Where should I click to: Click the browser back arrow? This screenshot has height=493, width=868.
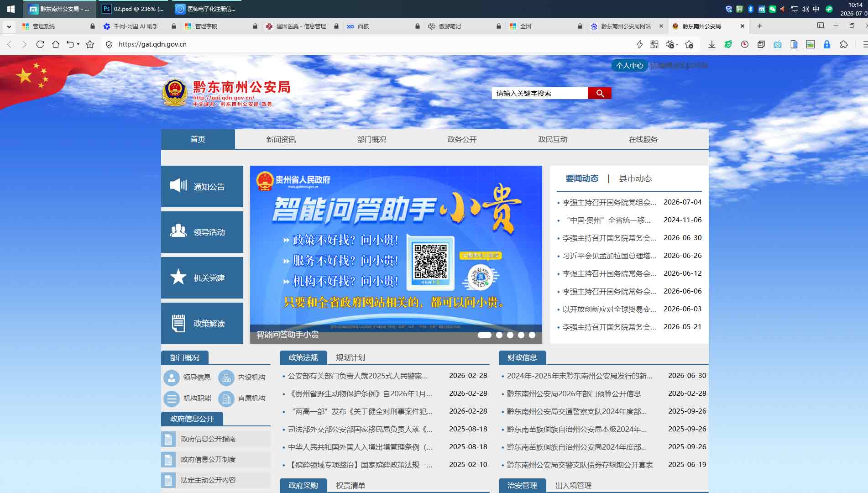[x=9, y=44]
